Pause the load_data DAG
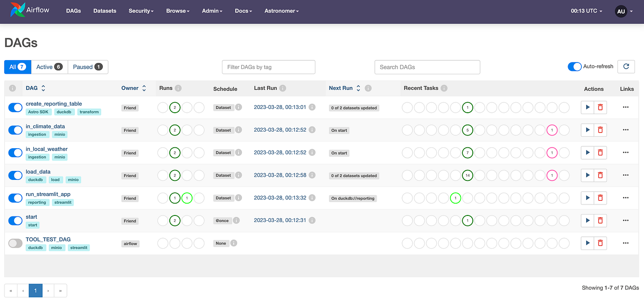Image resolution: width=644 pixels, height=304 pixels. tap(15, 175)
